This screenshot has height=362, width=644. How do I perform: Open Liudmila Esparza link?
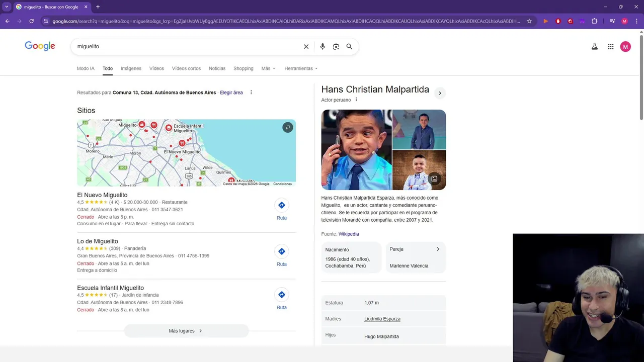[382, 319]
